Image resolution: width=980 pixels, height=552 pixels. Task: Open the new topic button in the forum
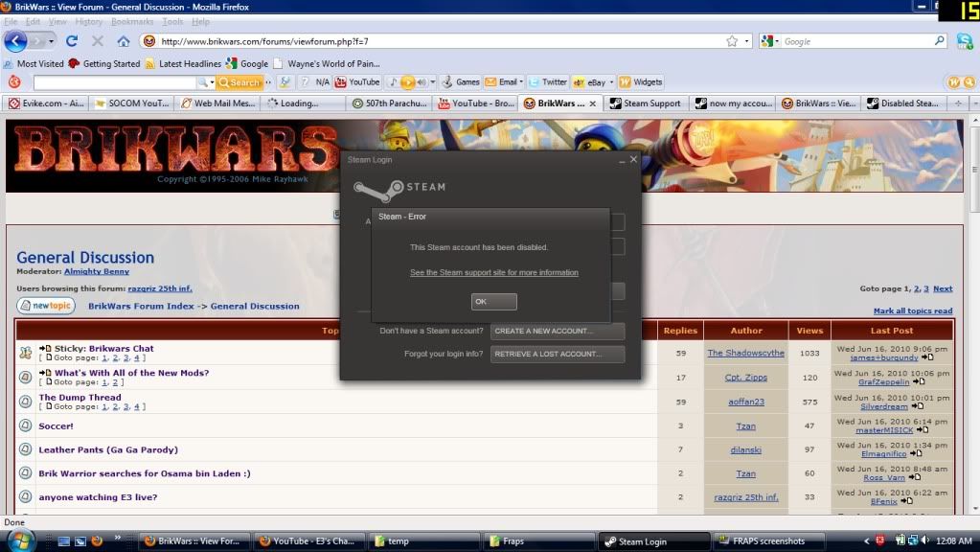(x=46, y=306)
